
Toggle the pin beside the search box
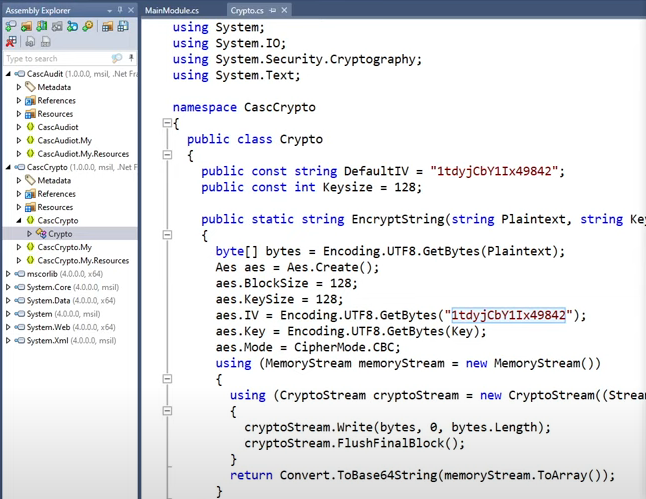point(131,59)
